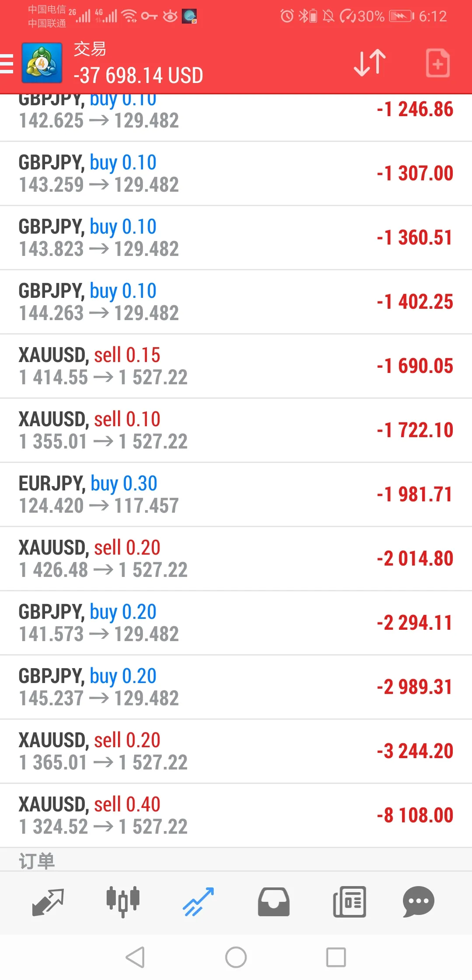The image size is (472, 980).
Task: Sort positions with the up-down arrows icon
Action: pos(370,63)
